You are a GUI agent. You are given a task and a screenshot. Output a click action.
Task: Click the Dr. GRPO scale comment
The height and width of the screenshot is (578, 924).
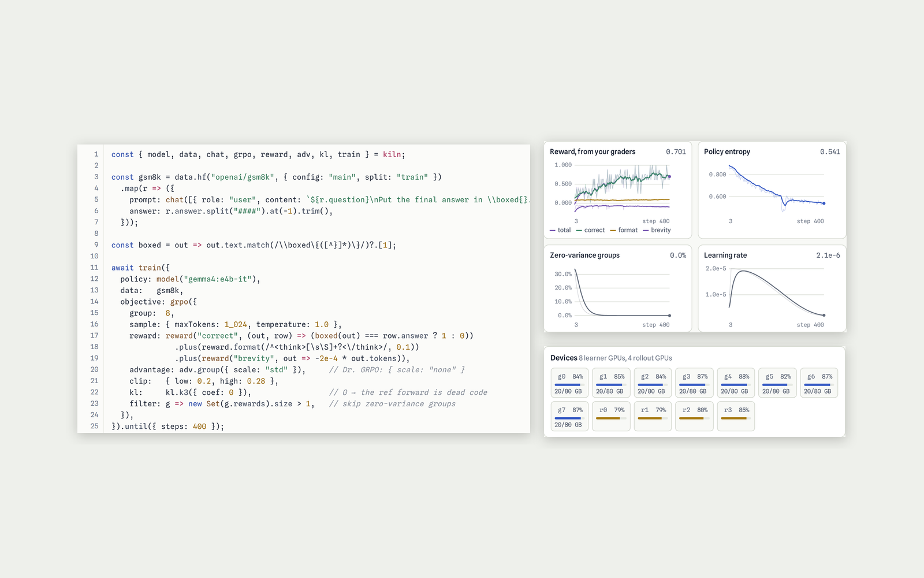pyautogui.click(x=397, y=370)
